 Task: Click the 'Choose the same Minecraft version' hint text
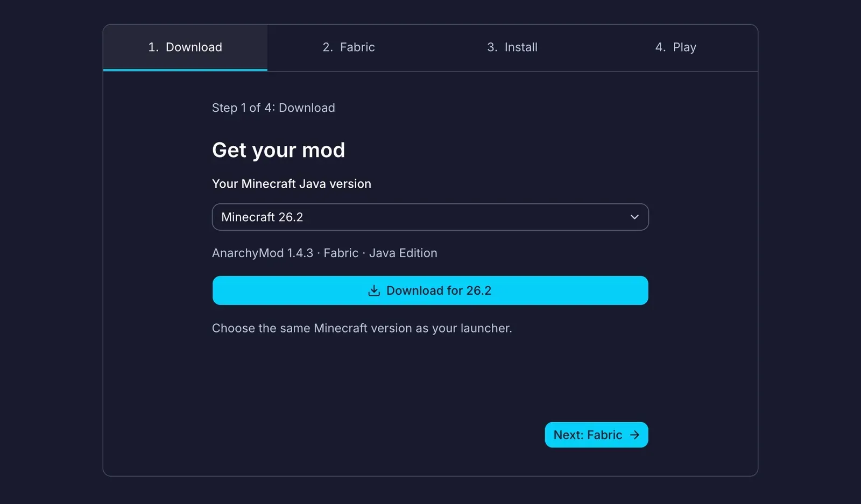pos(362,328)
